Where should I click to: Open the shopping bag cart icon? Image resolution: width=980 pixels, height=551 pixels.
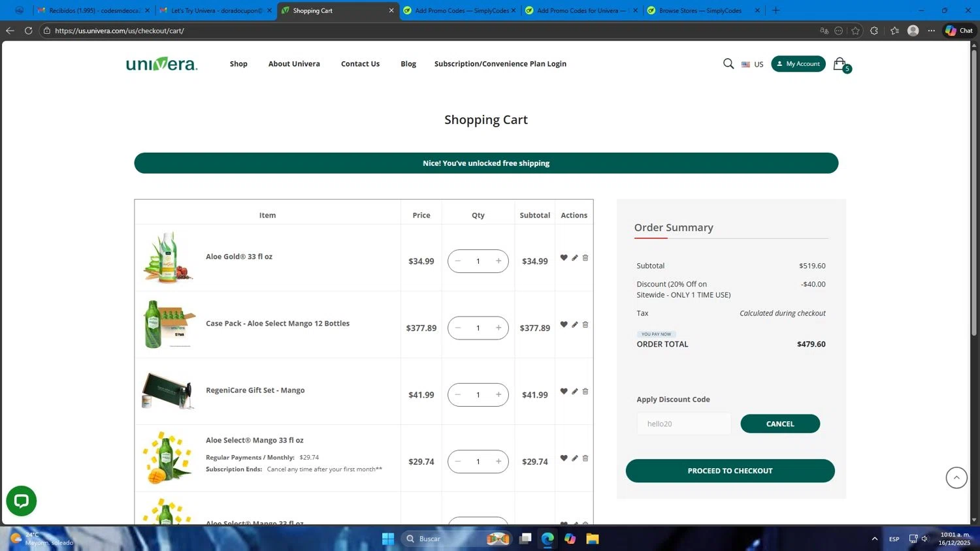coord(840,64)
